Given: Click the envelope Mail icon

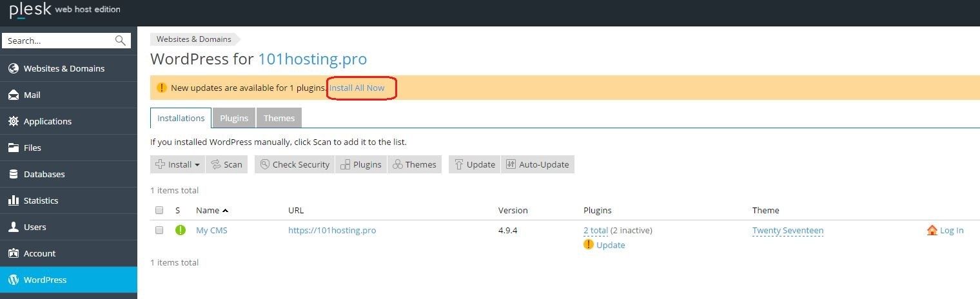Looking at the screenshot, I should tap(13, 95).
